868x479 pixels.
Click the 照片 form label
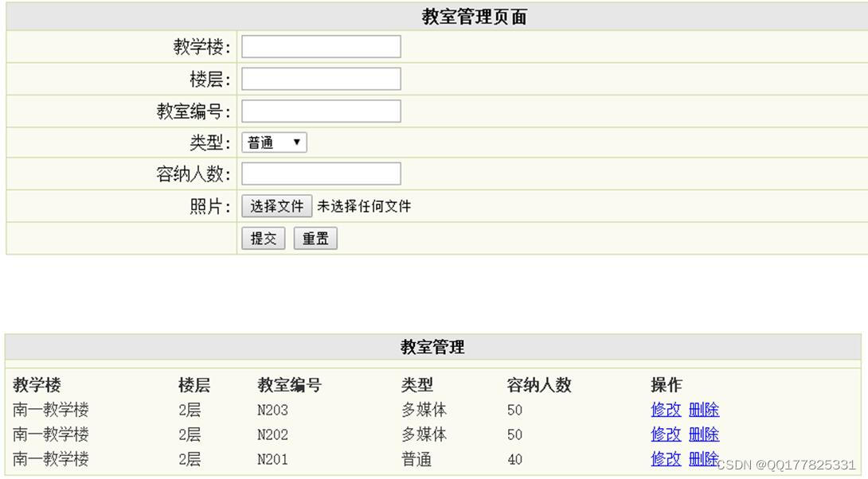coord(209,206)
